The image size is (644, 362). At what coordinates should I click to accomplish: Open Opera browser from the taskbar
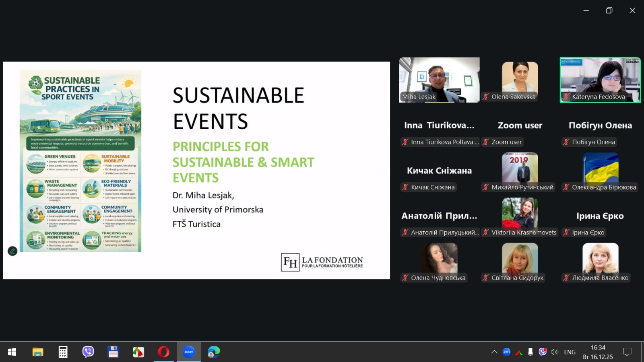tap(163, 352)
